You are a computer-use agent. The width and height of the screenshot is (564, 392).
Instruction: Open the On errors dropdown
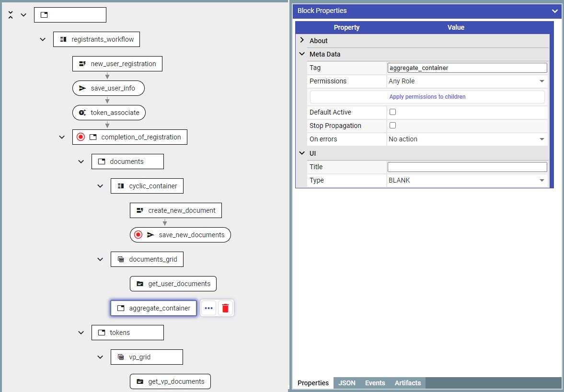pyautogui.click(x=467, y=139)
